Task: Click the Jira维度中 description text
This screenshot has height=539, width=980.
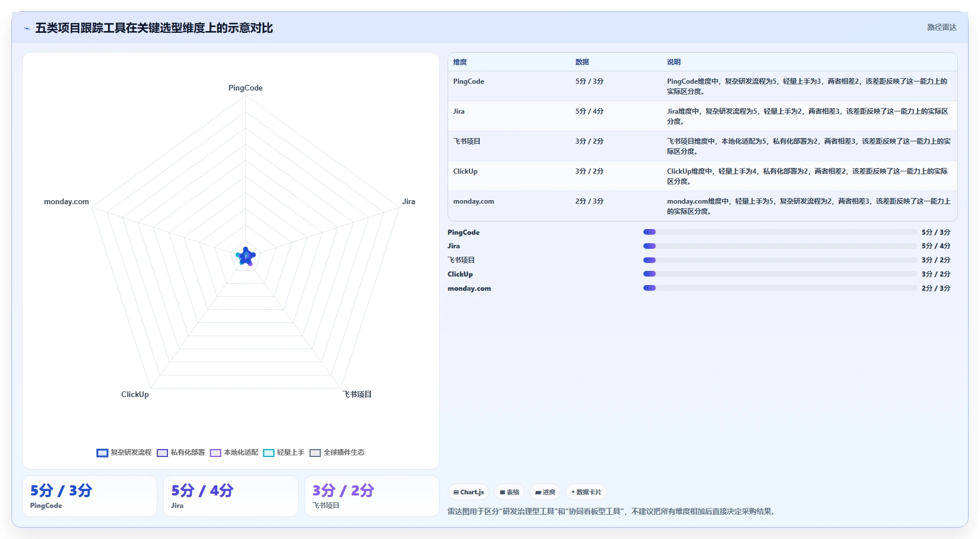Action: 807,117
